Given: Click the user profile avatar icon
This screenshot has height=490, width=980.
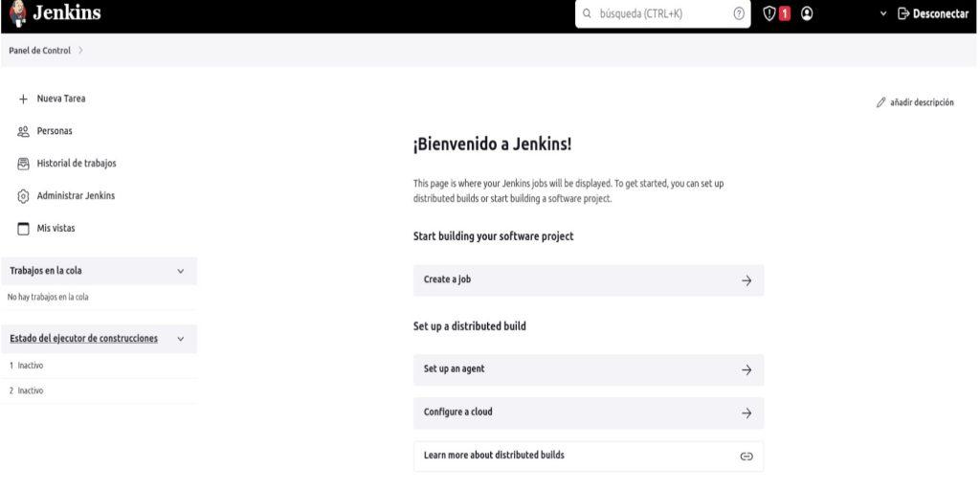Looking at the screenshot, I should pos(807,13).
